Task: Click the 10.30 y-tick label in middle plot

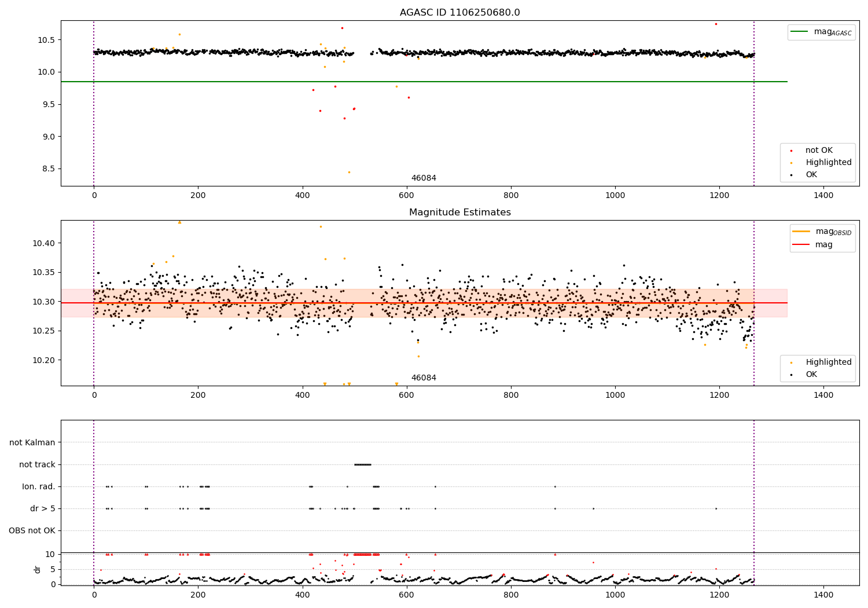Action: (x=44, y=302)
